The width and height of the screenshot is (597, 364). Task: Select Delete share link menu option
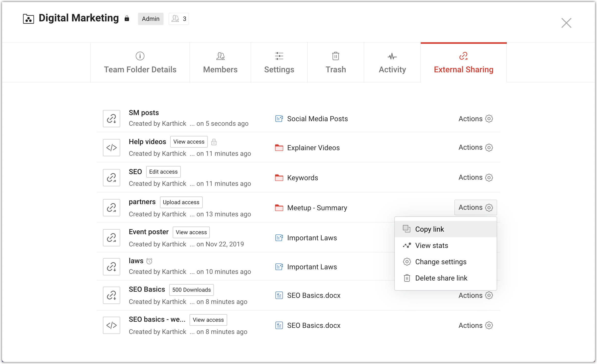(x=441, y=278)
